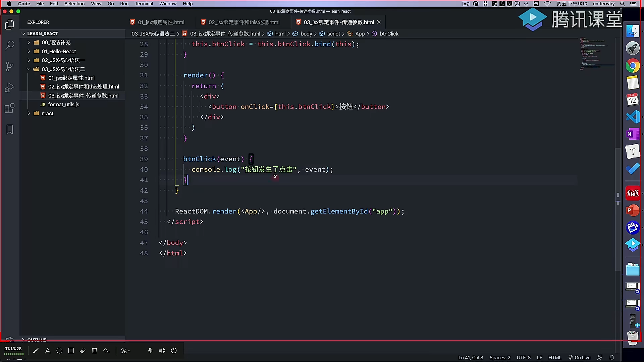Click the power stop icon in recorder toolbar
The image size is (644, 362).
coord(174,351)
